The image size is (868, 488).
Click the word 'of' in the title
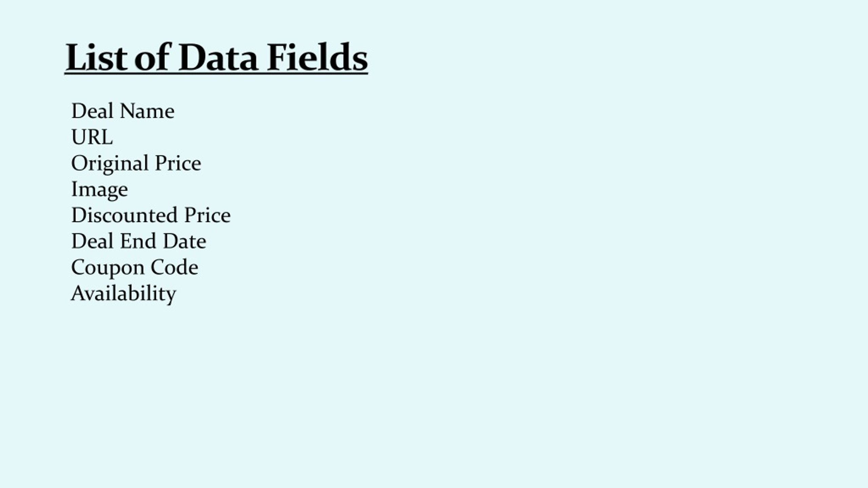[x=152, y=57]
